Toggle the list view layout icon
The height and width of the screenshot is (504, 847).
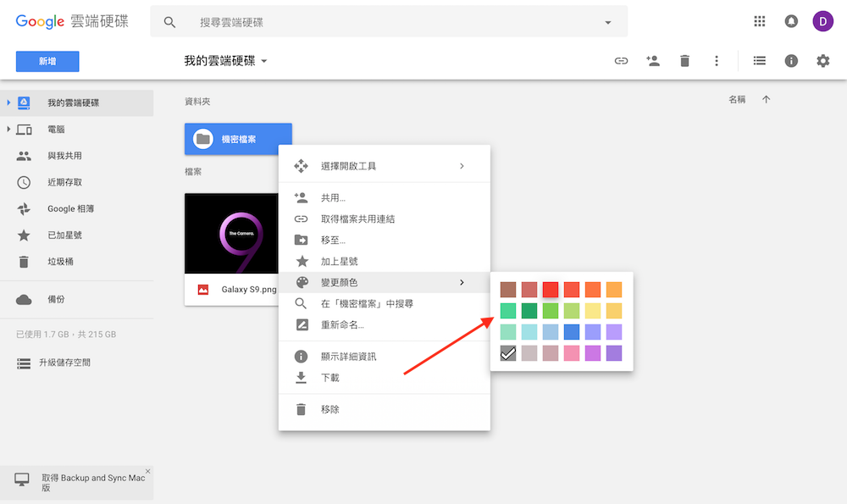click(759, 60)
